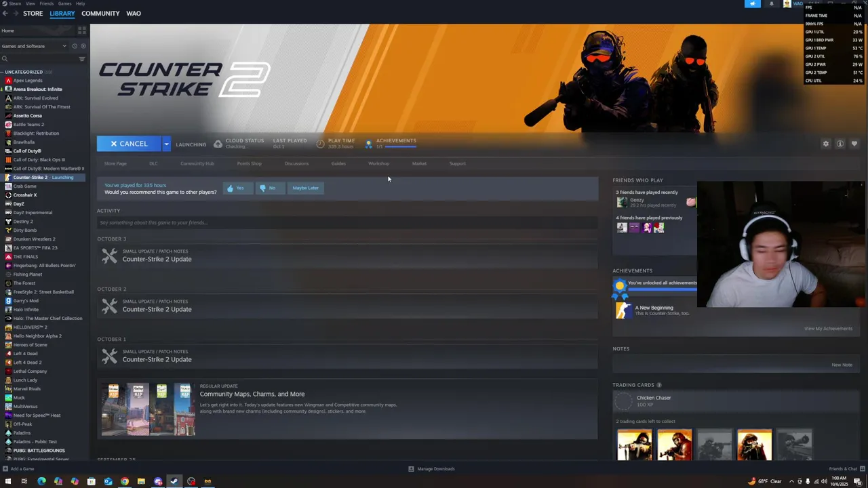Open the Points Shop link
The height and width of the screenshot is (488, 868).
249,163
